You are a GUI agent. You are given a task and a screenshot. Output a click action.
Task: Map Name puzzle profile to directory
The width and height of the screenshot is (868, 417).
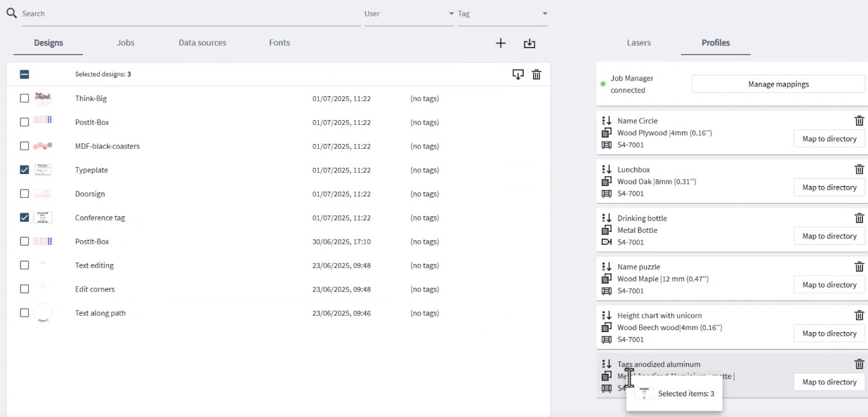click(829, 285)
